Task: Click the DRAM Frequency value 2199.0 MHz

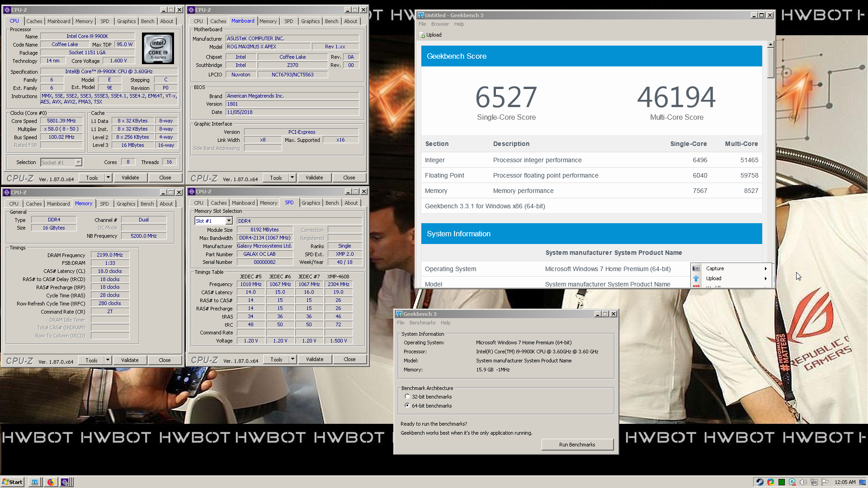Action: click(110, 255)
